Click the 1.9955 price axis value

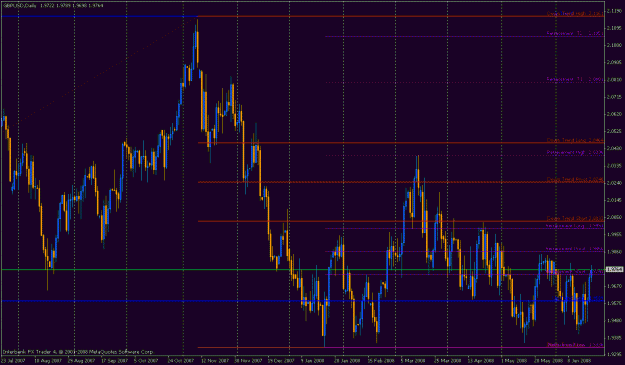pyautogui.click(x=614, y=234)
